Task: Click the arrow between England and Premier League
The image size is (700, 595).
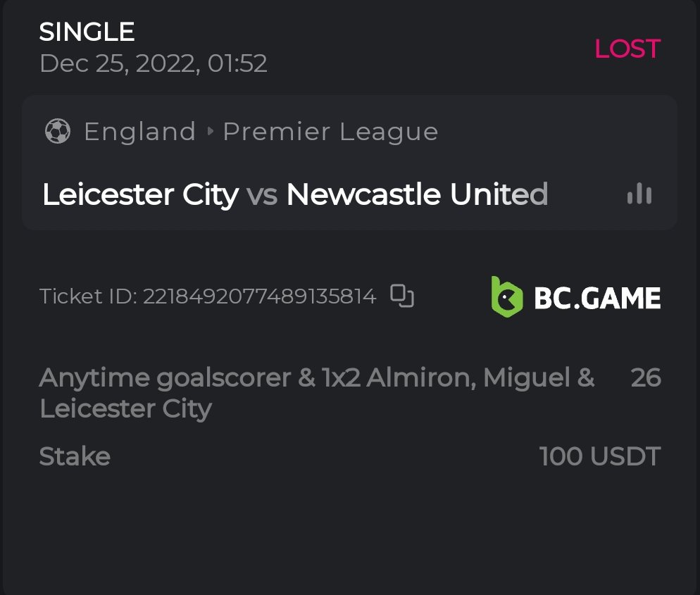Action: tap(210, 132)
